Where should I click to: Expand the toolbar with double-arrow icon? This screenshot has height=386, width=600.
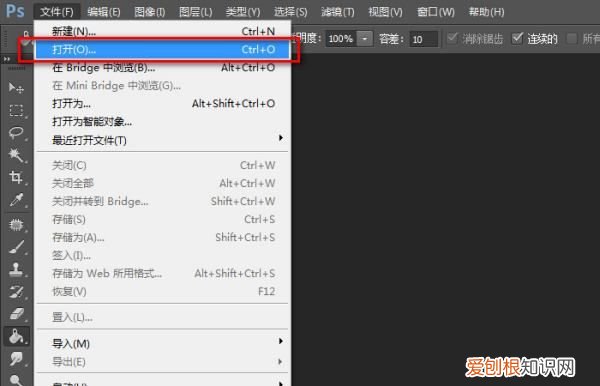tap(7, 59)
